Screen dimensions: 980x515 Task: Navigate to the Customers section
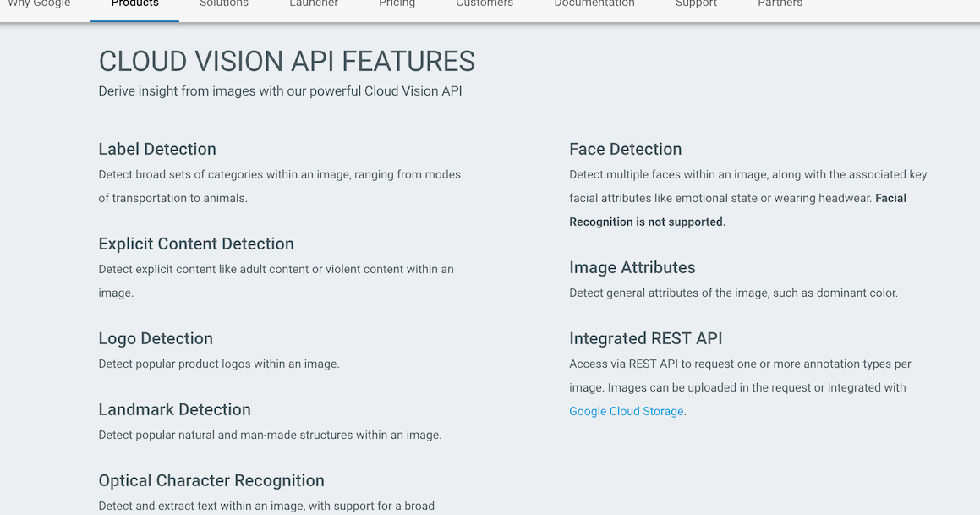[484, 3]
